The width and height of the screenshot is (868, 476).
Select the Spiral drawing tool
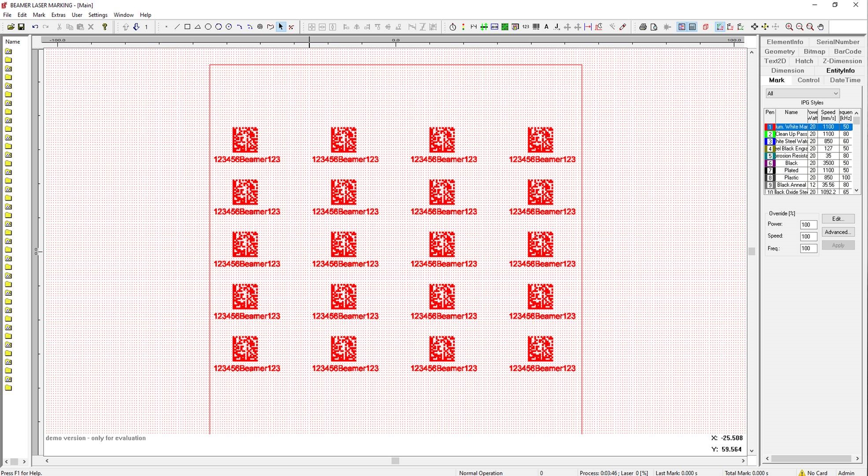[260, 27]
